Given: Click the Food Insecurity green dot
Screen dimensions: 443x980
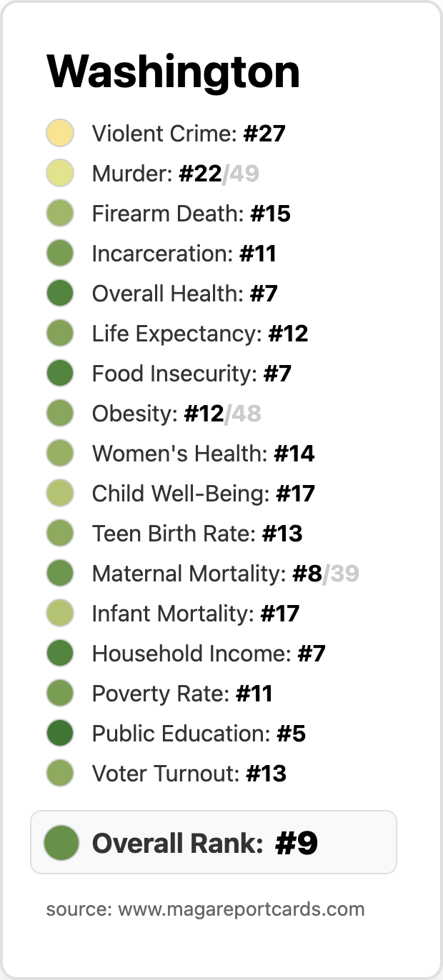Looking at the screenshot, I should [60, 374].
